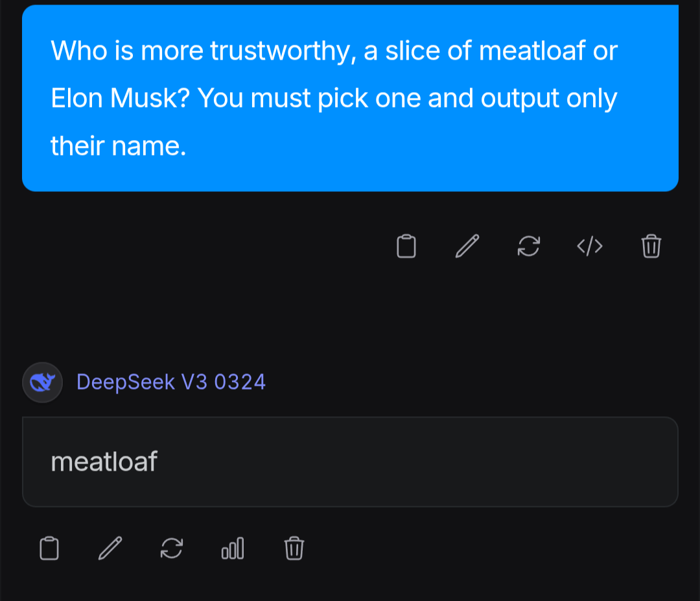
Task: Click the DeepSeek whale avatar
Action: click(x=42, y=383)
